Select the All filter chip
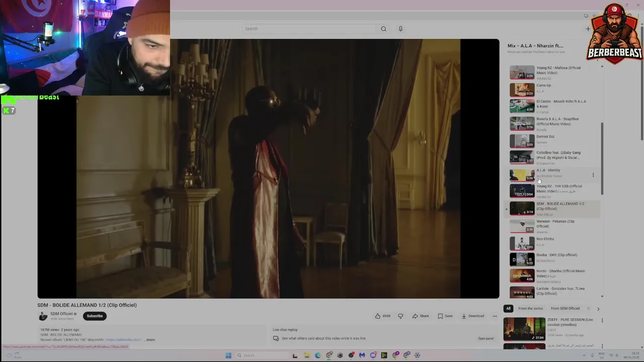 [508, 308]
